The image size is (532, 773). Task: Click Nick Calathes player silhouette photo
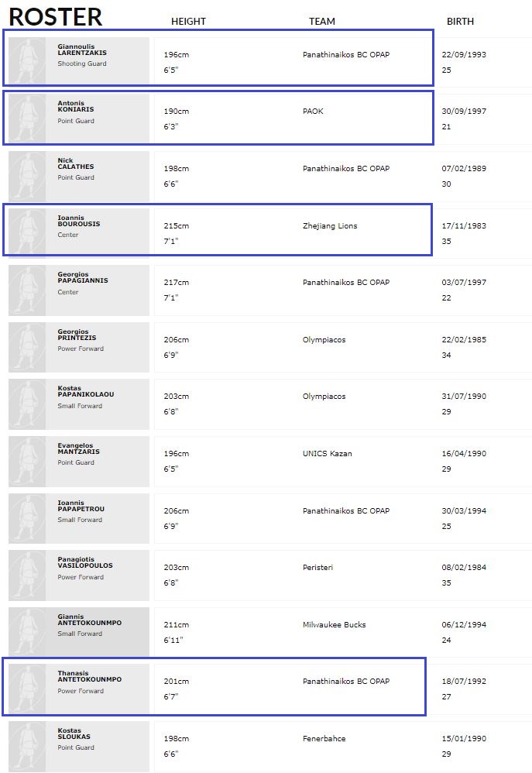27,176
